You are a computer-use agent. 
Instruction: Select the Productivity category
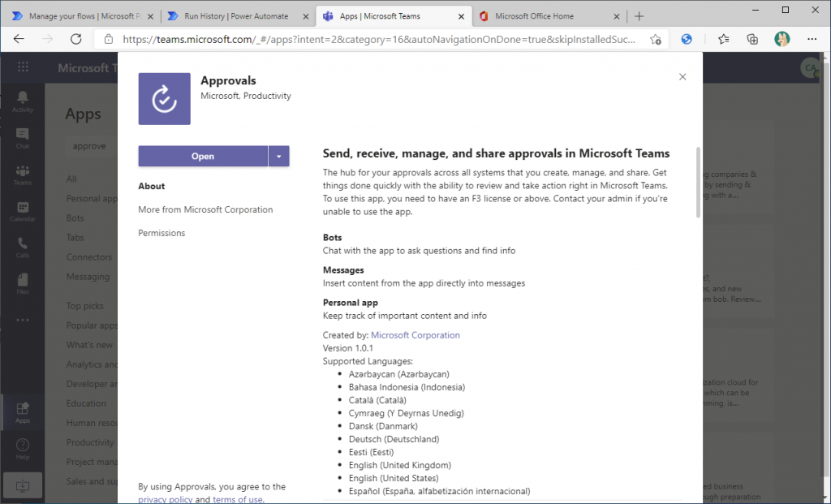(x=90, y=442)
